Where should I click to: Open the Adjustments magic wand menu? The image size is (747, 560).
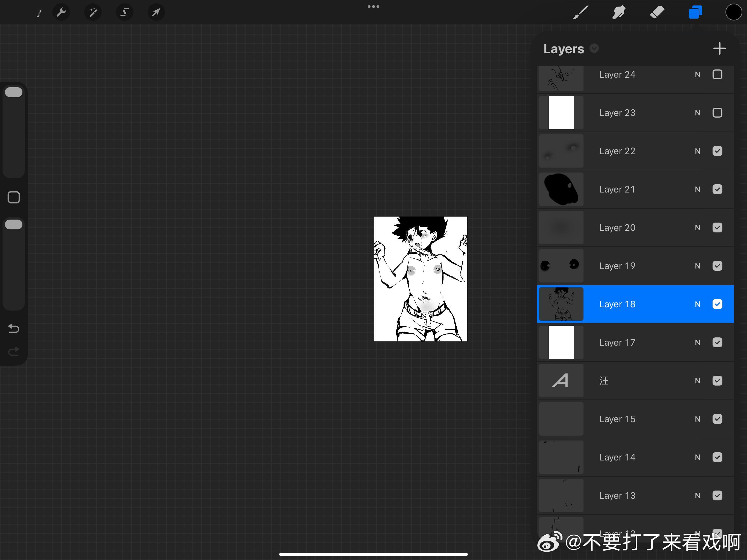tap(93, 13)
